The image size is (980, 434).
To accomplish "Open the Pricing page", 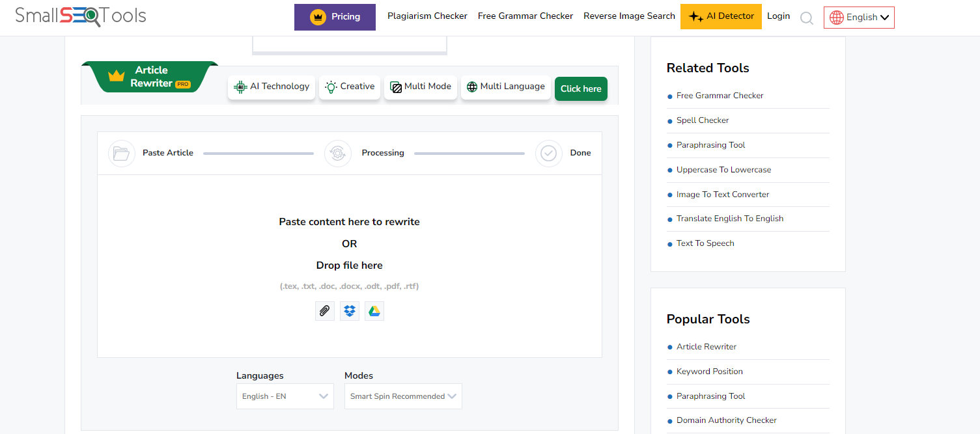I will [x=335, y=17].
